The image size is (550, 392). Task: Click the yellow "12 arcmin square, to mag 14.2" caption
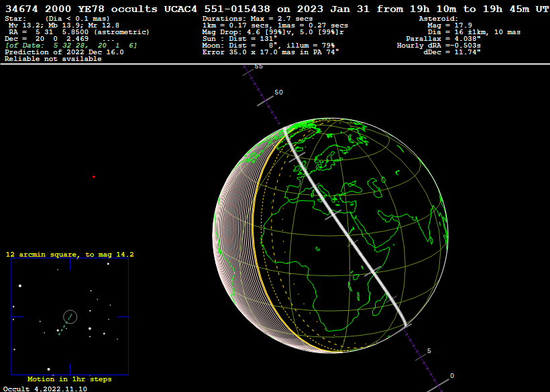pos(70,255)
